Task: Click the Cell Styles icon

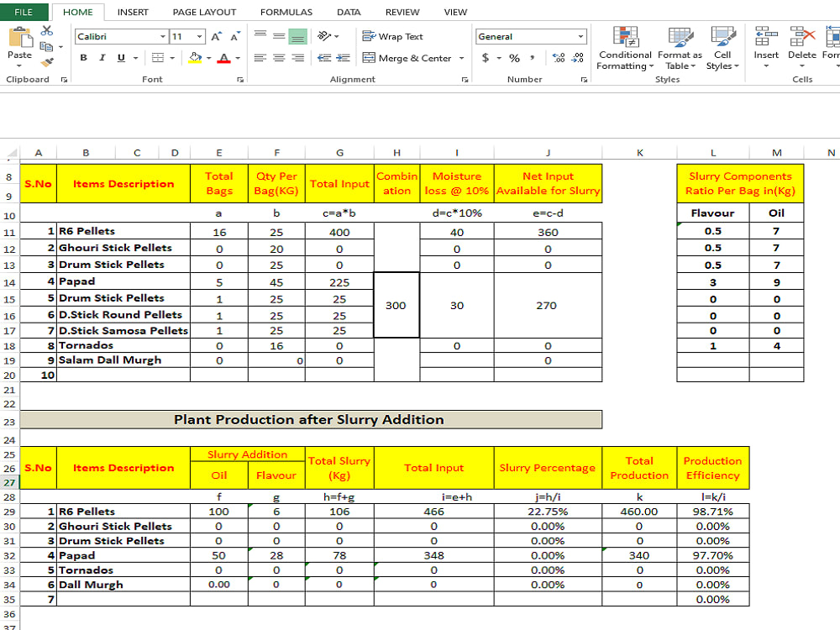Action: pyautogui.click(x=722, y=49)
